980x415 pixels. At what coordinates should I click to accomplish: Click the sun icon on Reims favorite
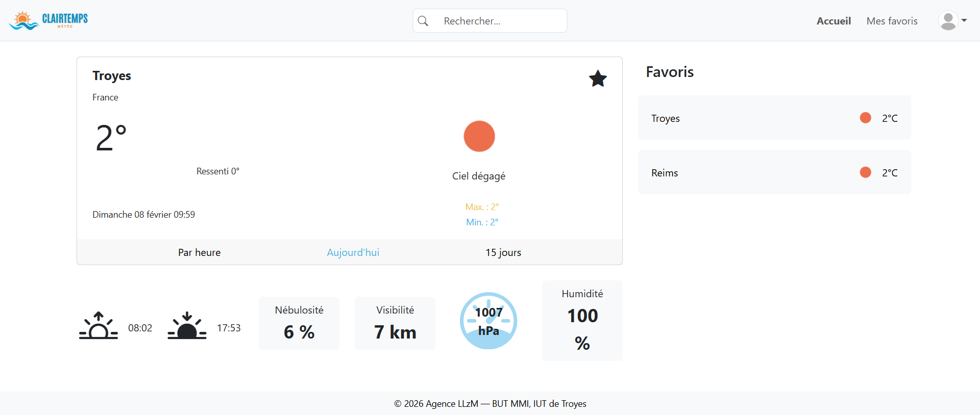click(x=865, y=172)
